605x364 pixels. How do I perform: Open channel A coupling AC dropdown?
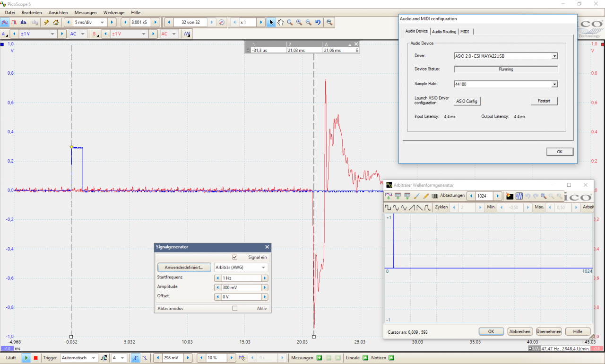click(83, 34)
